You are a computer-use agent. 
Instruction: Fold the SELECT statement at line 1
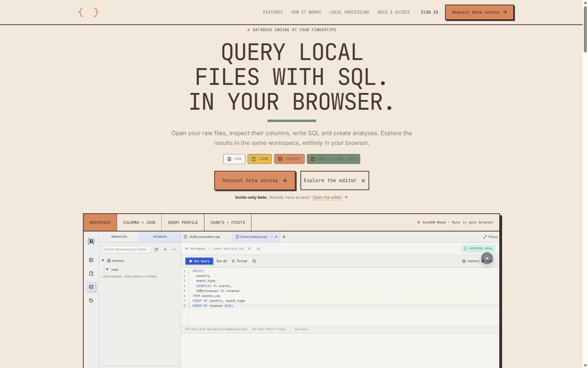(188, 272)
